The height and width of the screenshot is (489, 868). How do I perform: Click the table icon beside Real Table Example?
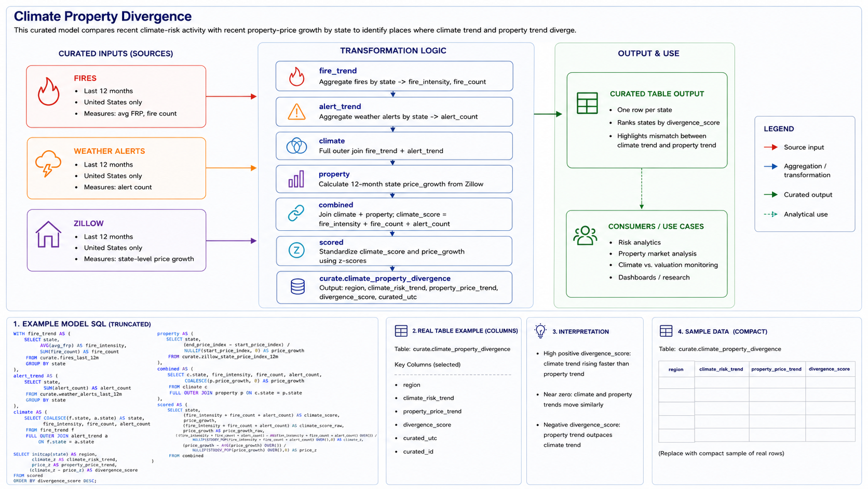click(x=401, y=331)
